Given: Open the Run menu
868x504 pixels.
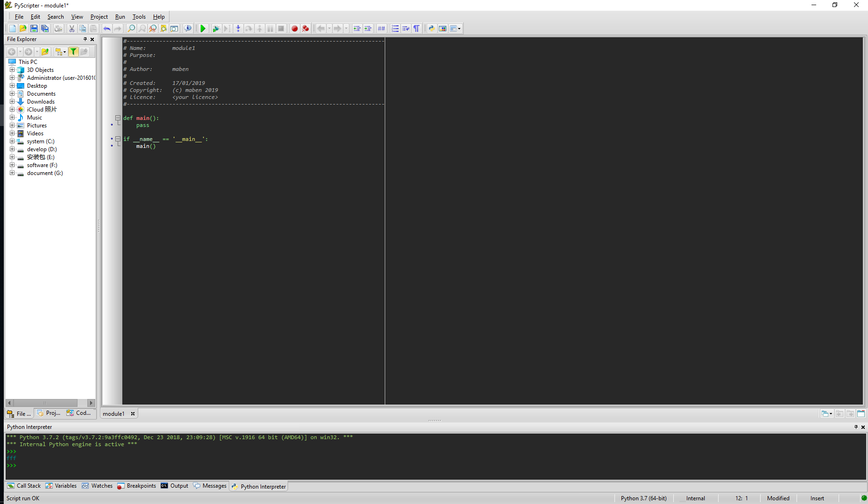Looking at the screenshot, I should click(120, 17).
